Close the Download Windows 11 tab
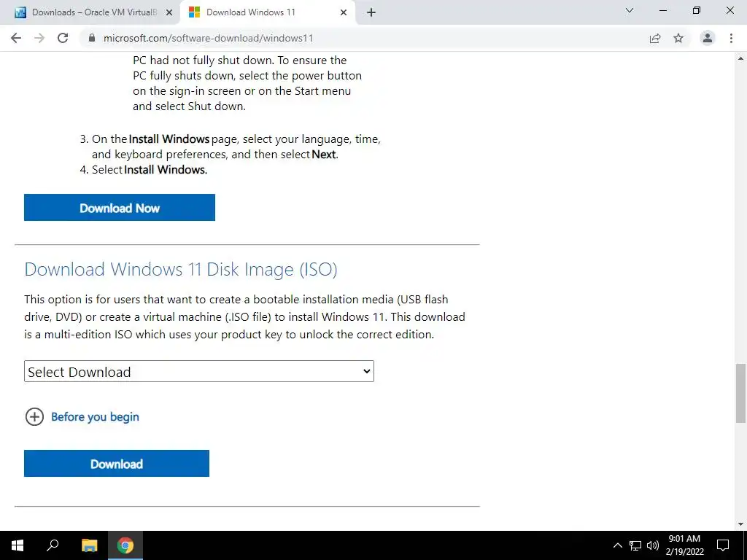 pos(344,13)
